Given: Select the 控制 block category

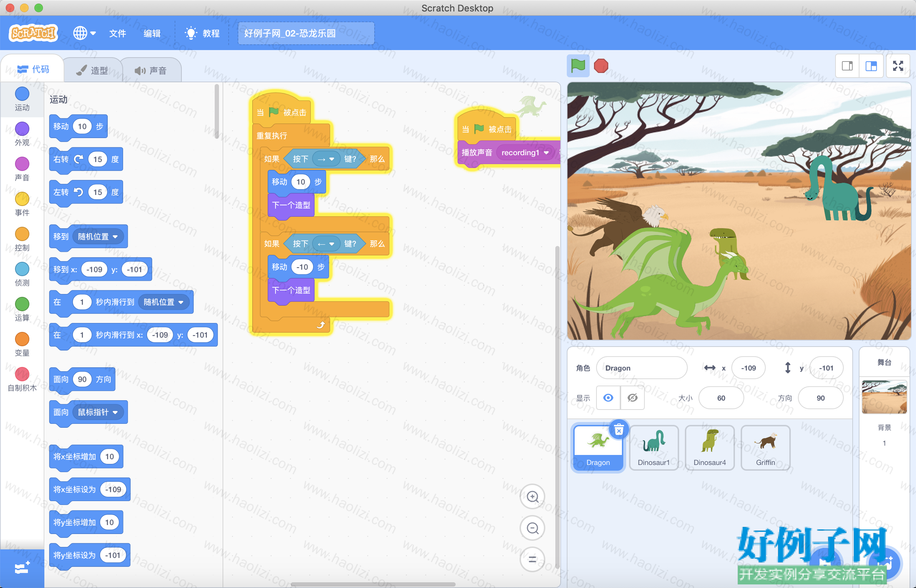Looking at the screenshot, I should coord(22,239).
